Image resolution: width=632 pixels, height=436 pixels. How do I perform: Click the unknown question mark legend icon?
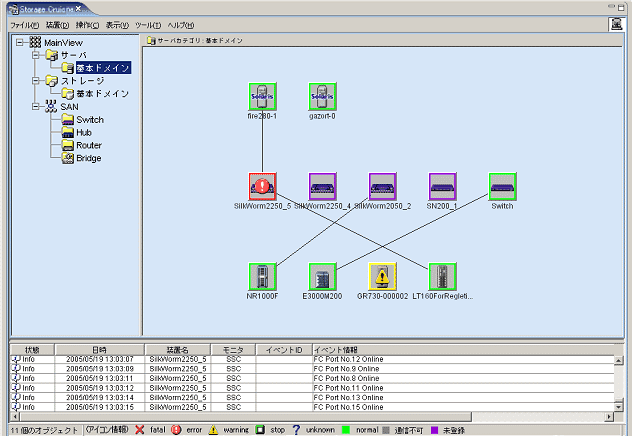[x=296, y=430]
